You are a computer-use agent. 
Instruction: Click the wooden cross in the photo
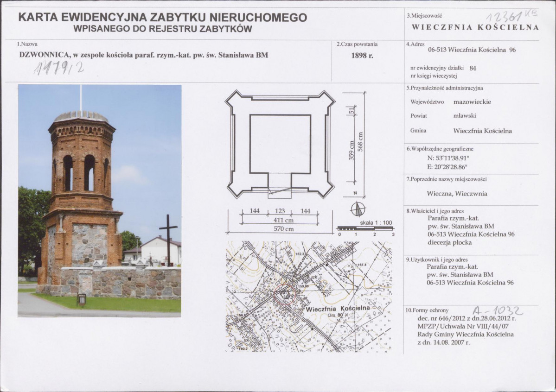168,239
